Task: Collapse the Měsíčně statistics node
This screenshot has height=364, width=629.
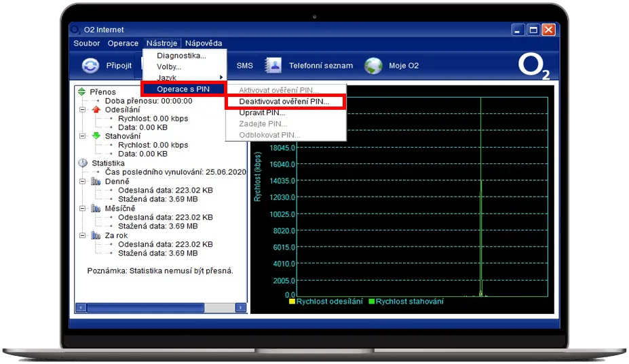Action: click(82, 208)
